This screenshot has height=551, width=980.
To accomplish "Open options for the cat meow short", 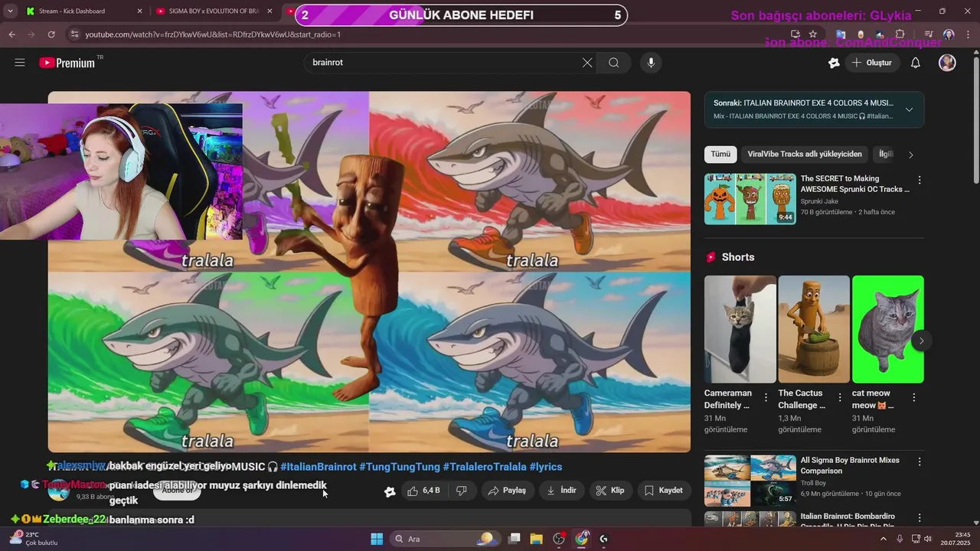I will tap(913, 398).
